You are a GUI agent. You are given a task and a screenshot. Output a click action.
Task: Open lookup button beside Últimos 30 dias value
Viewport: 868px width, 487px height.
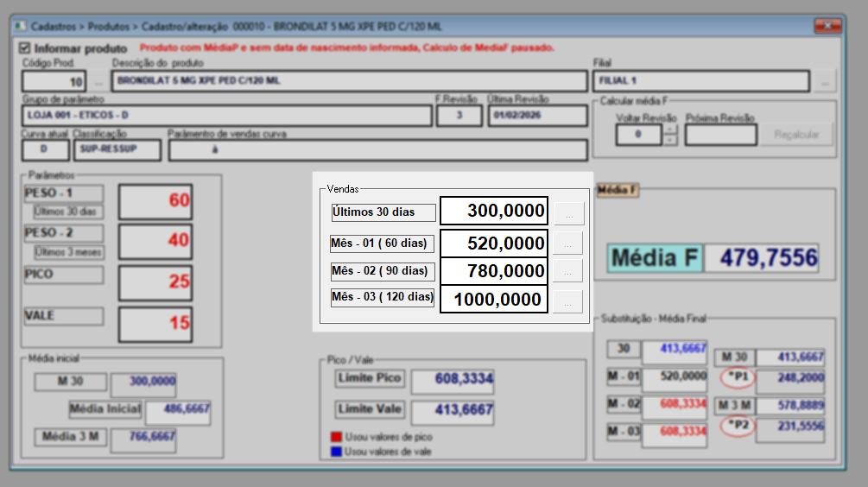tap(568, 212)
